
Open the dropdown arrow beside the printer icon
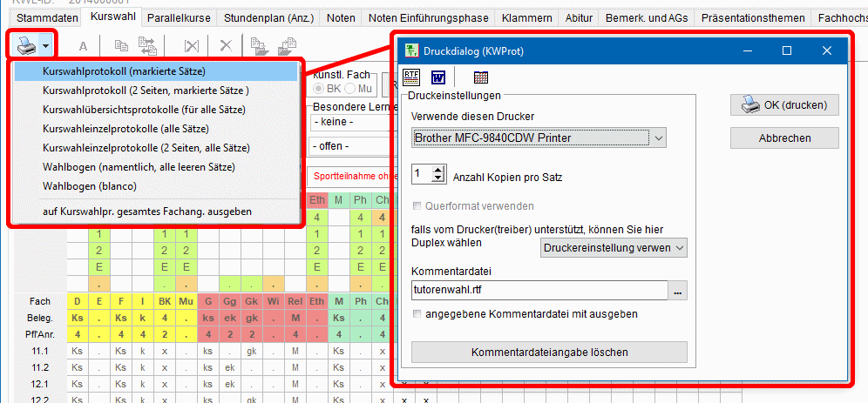coord(45,44)
